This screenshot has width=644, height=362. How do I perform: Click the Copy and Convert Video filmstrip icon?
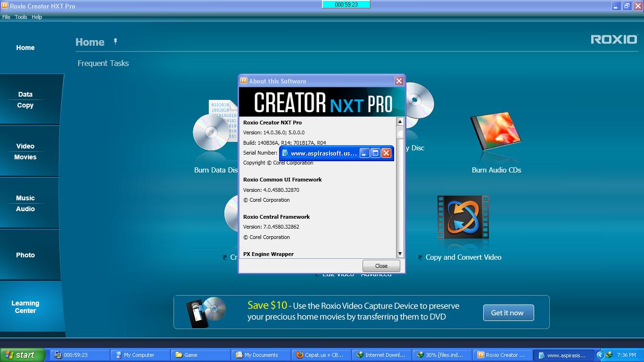point(463,217)
